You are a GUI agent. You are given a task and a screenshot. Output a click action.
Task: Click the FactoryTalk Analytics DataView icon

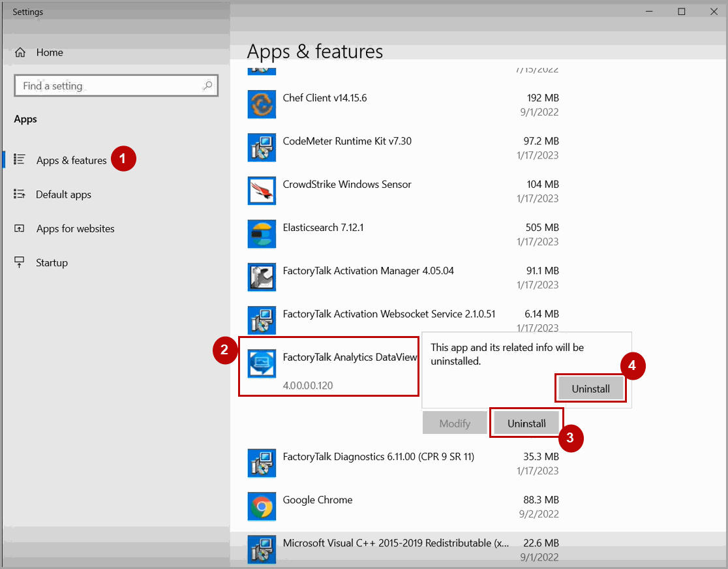point(262,363)
